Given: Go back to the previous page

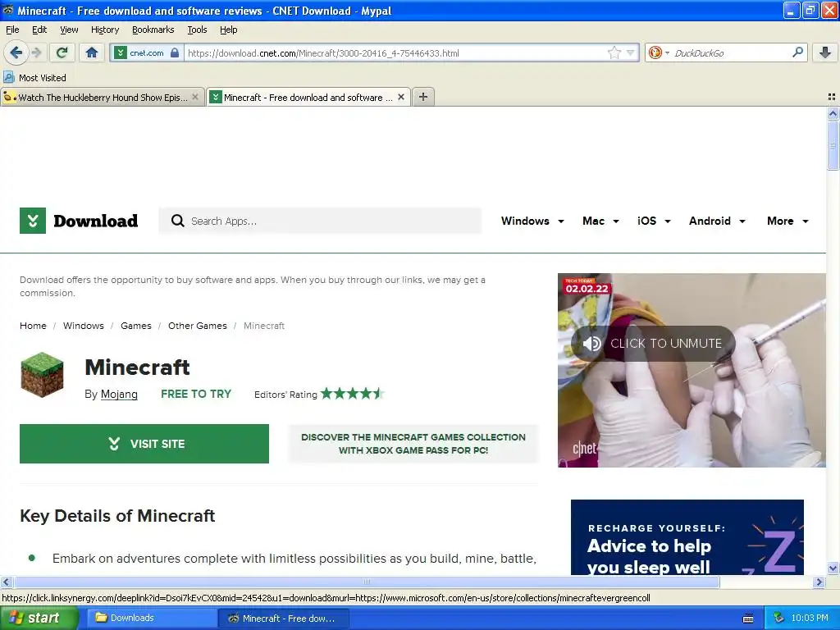Looking at the screenshot, I should pos(16,52).
